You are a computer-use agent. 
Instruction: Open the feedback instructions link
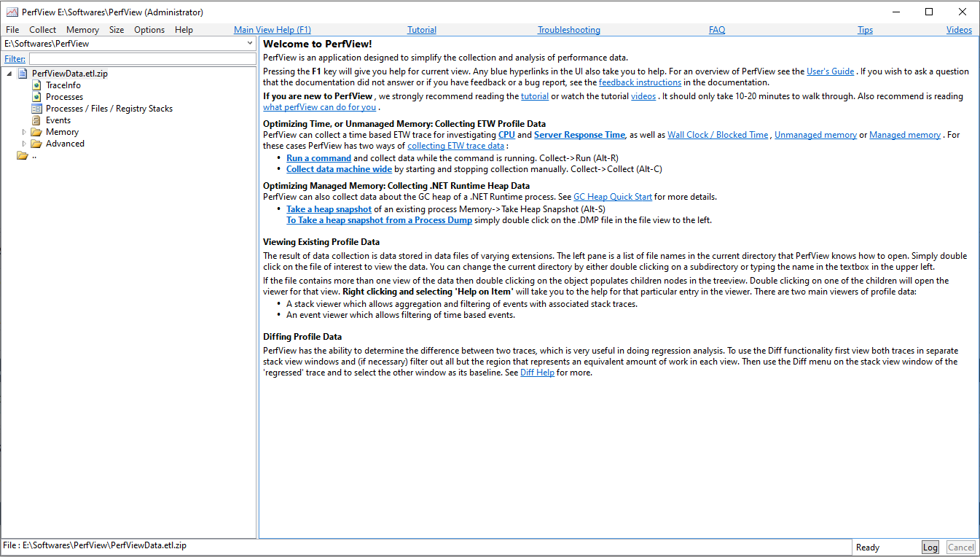pyautogui.click(x=640, y=82)
